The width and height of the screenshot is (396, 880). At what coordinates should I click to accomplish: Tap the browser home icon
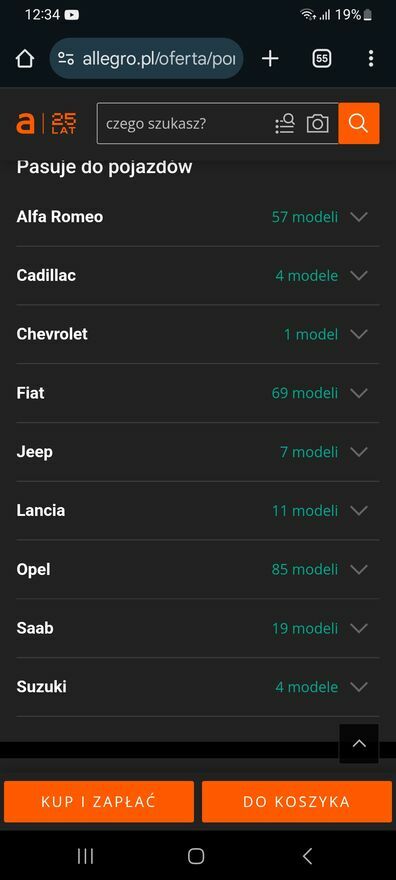25,58
